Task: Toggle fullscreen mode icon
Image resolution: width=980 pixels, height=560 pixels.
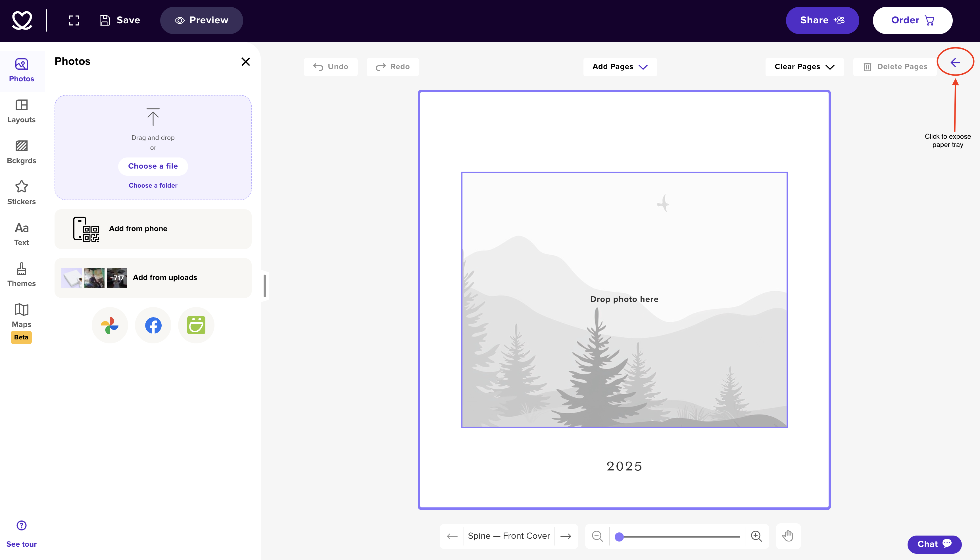Action: [x=74, y=20]
